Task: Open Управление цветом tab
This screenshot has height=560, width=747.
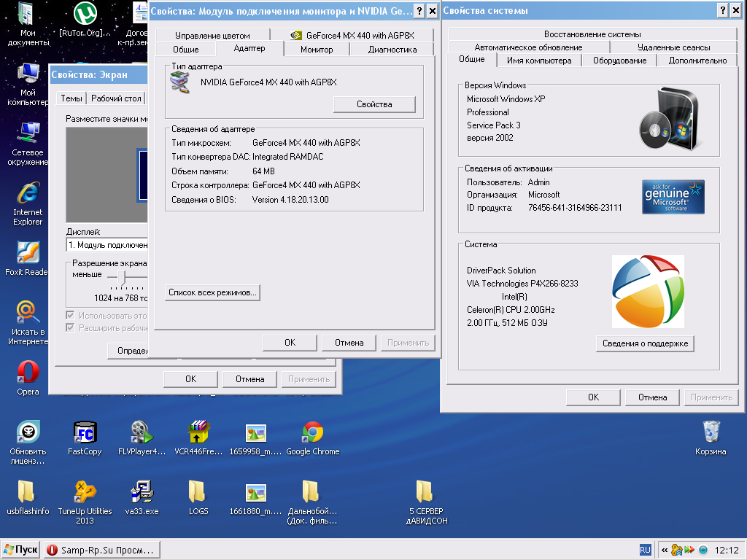Action: tap(212, 35)
